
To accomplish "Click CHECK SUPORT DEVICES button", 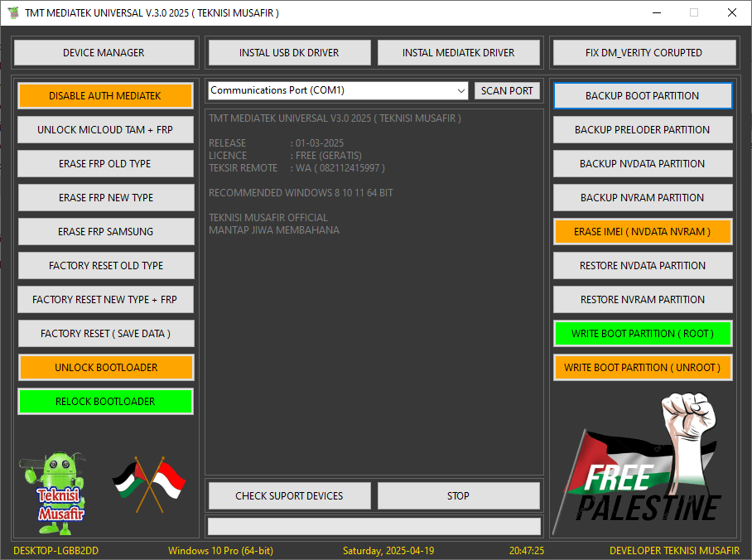I will click(x=289, y=495).
